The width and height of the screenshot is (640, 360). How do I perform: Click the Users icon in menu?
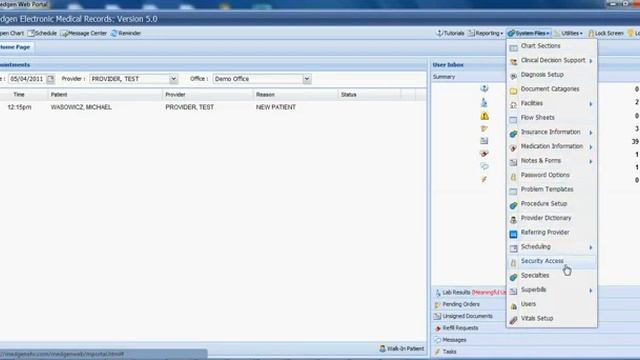pos(513,306)
